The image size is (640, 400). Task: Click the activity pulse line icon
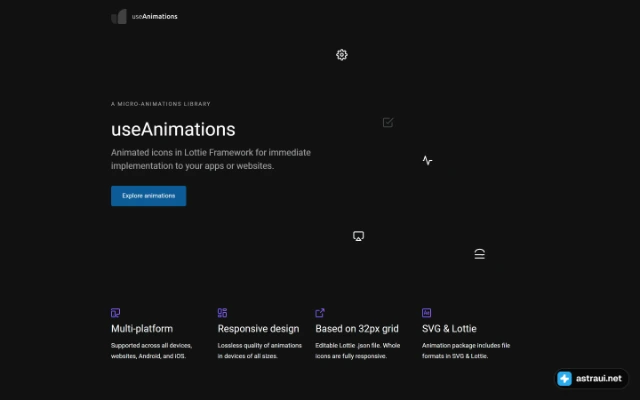coord(427,160)
